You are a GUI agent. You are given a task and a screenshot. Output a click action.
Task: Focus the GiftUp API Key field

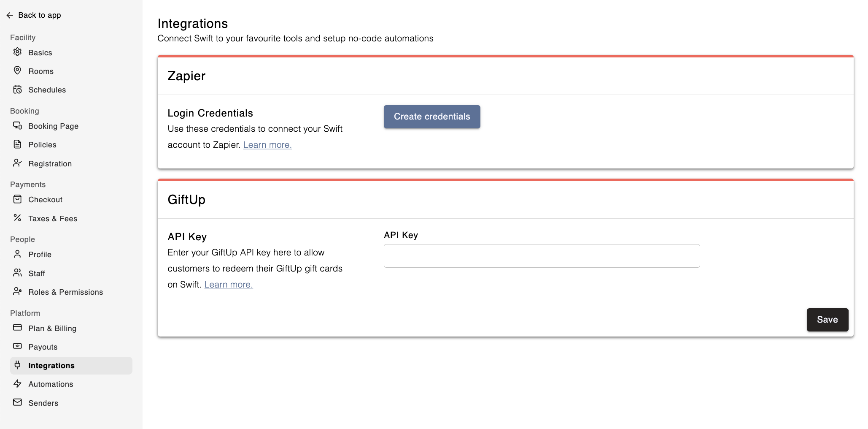[x=542, y=256]
